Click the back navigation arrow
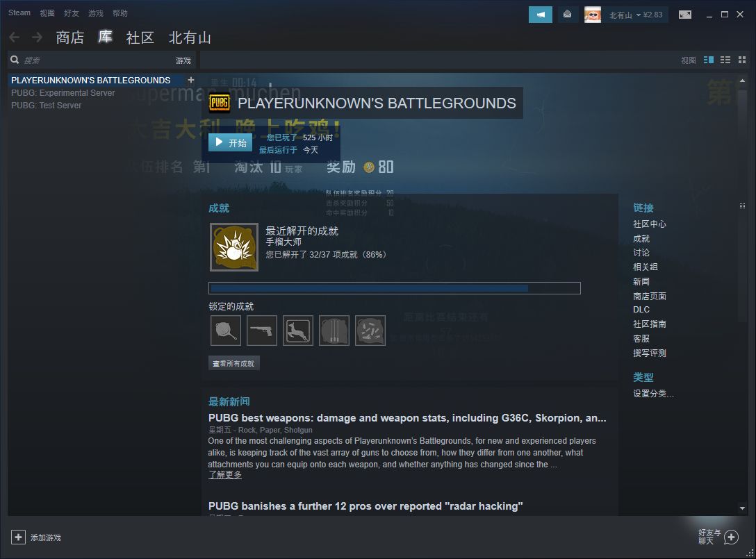This screenshot has width=756, height=559. tap(15, 37)
